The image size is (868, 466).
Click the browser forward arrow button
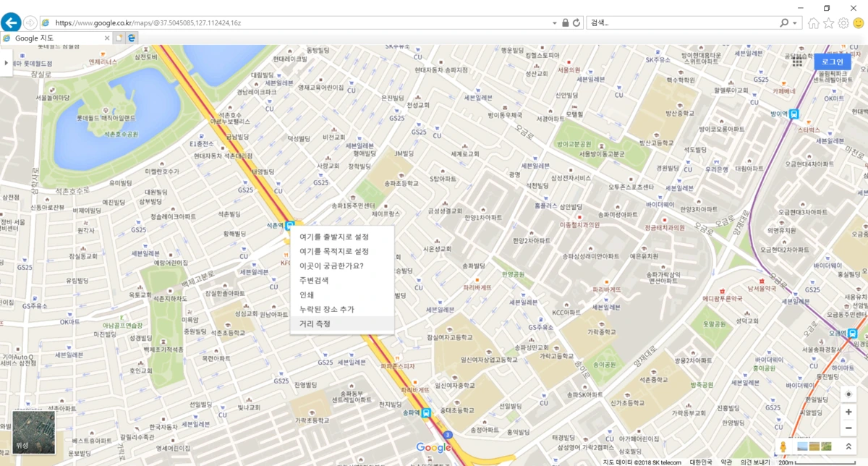coord(30,23)
